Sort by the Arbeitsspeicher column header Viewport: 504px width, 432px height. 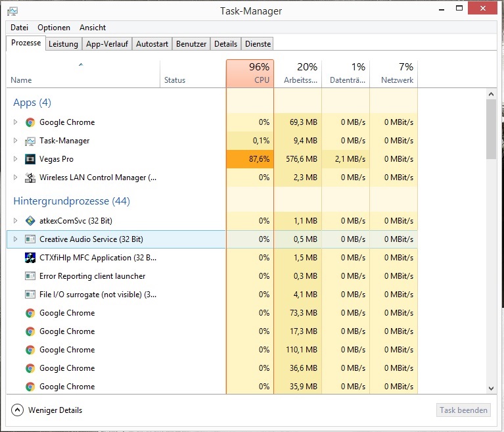click(x=298, y=74)
